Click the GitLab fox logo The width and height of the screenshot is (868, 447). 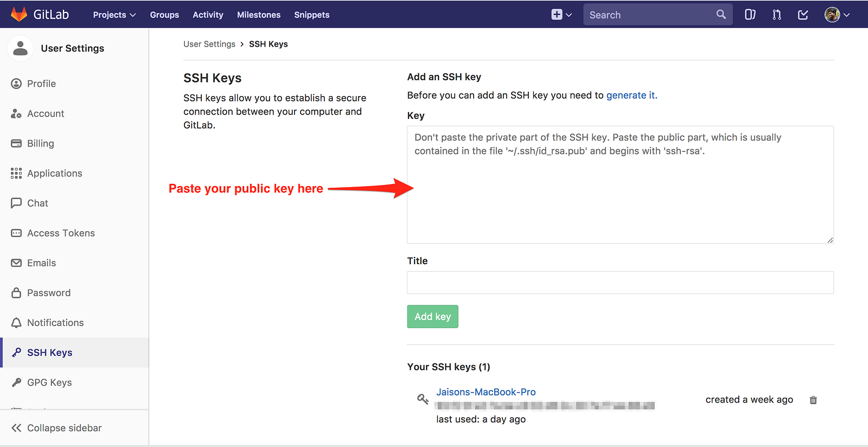[x=19, y=15]
